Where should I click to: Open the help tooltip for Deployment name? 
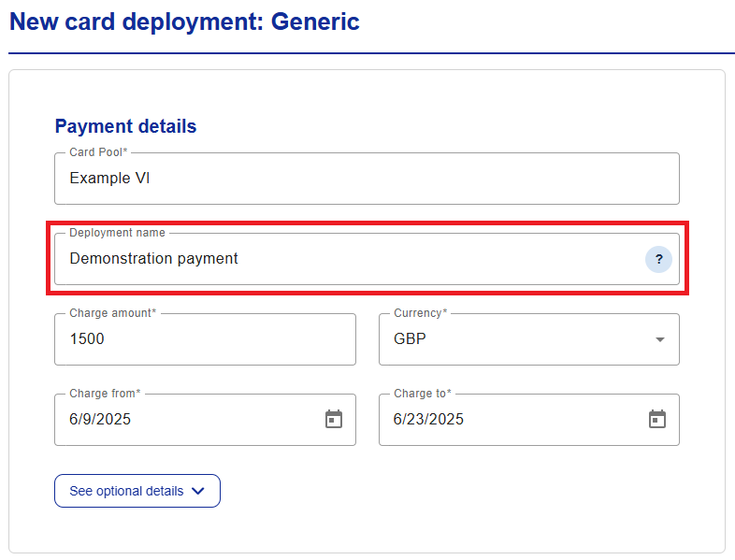coord(658,259)
